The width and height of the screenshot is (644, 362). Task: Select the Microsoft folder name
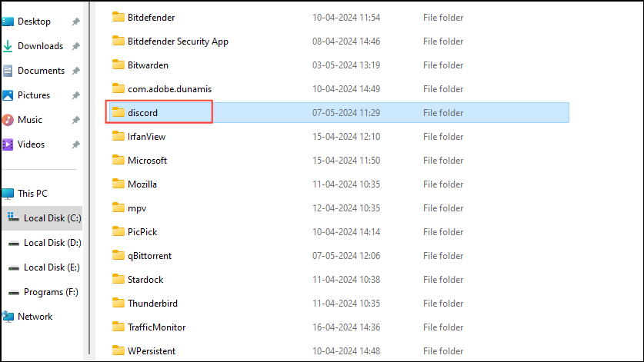(147, 161)
